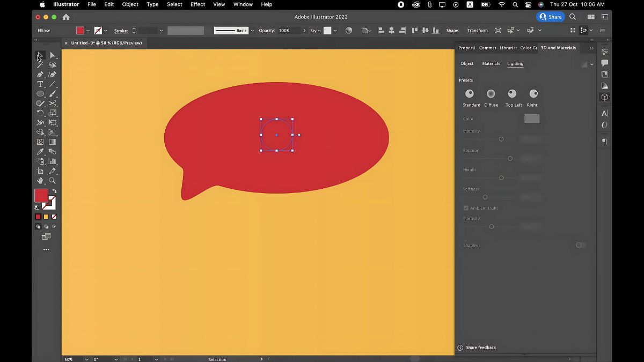
Task: Click the Opacity label link
Action: [x=267, y=31]
